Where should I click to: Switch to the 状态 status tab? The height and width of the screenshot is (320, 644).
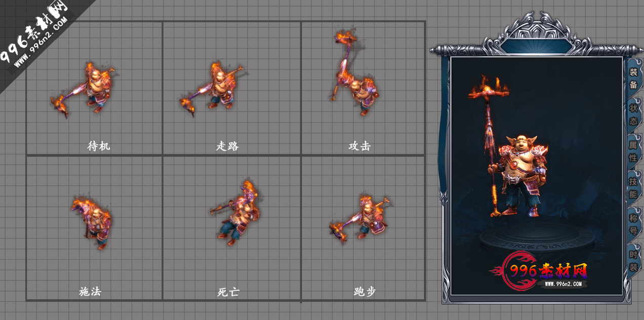[633, 115]
